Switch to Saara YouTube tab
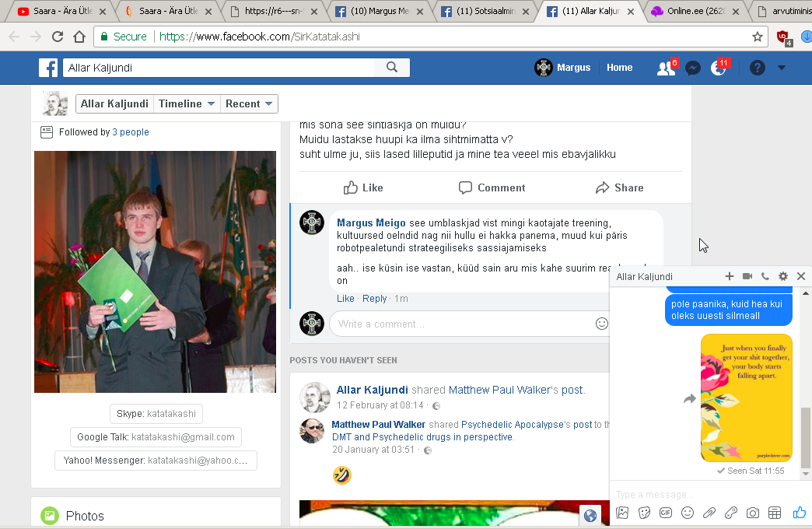The image size is (812, 529). [x=61, y=11]
